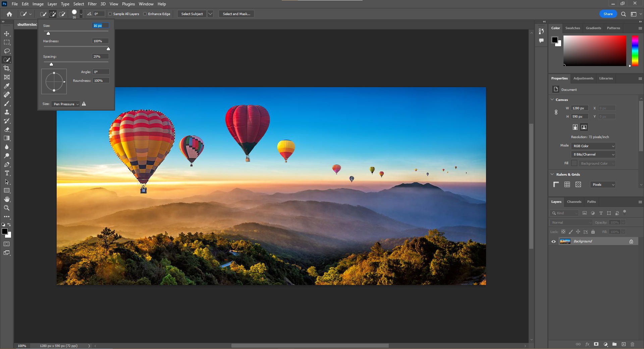The image size is (644, 349).
Task: Enable the Enhance Edge checkbox
Action: (145, 14)
